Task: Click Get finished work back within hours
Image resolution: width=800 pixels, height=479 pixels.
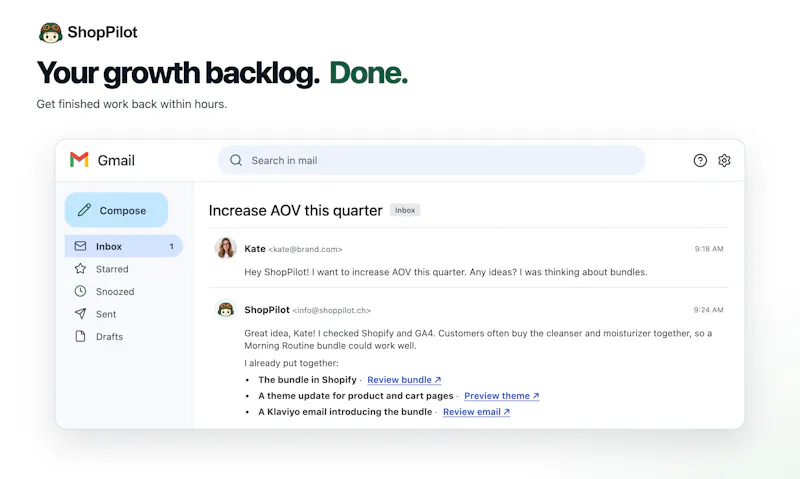Action: point(132,104)
